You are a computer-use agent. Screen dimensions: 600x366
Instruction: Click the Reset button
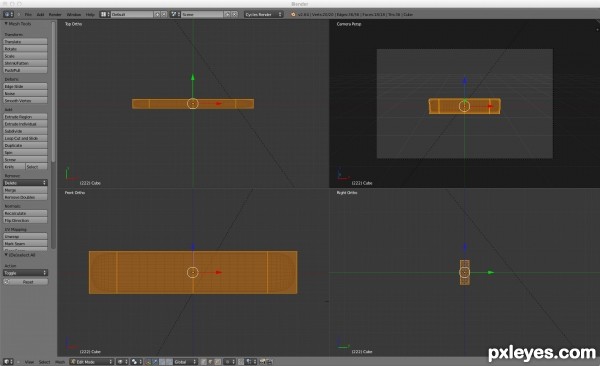(x=25, y=282)
